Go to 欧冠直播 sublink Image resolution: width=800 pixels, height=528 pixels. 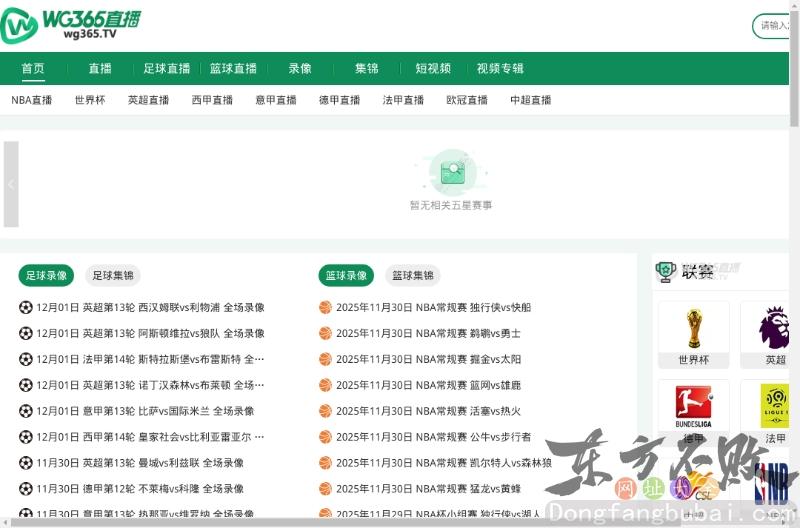click(x=467, y=100)
